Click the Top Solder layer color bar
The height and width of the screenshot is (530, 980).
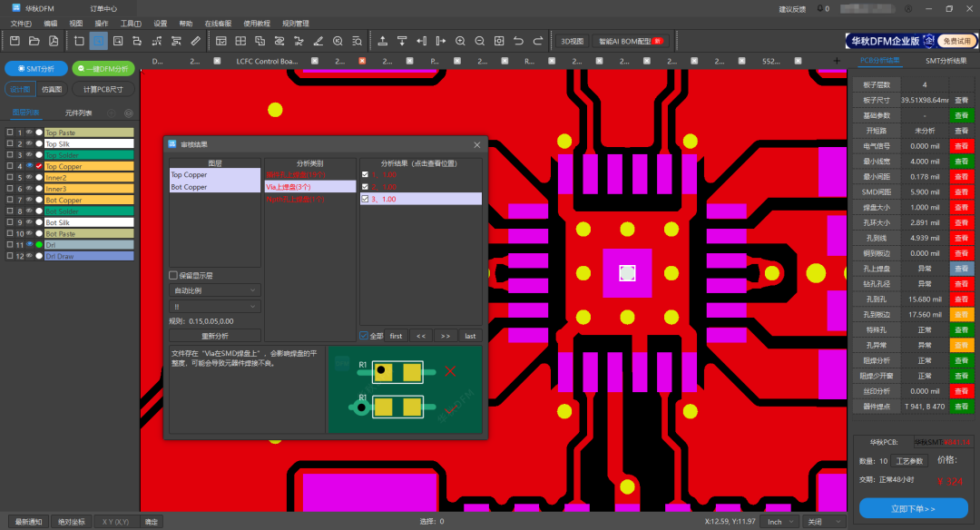tap(89, 155)
